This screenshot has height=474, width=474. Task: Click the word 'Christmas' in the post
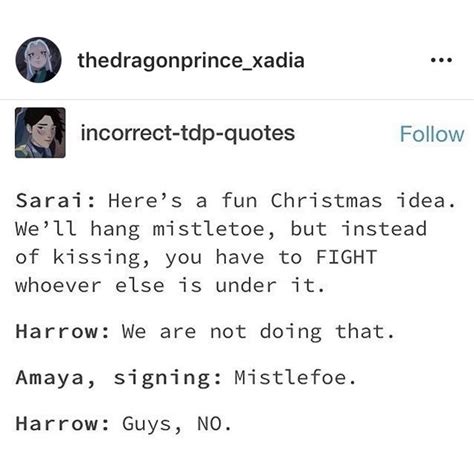(x=326, y=201)
